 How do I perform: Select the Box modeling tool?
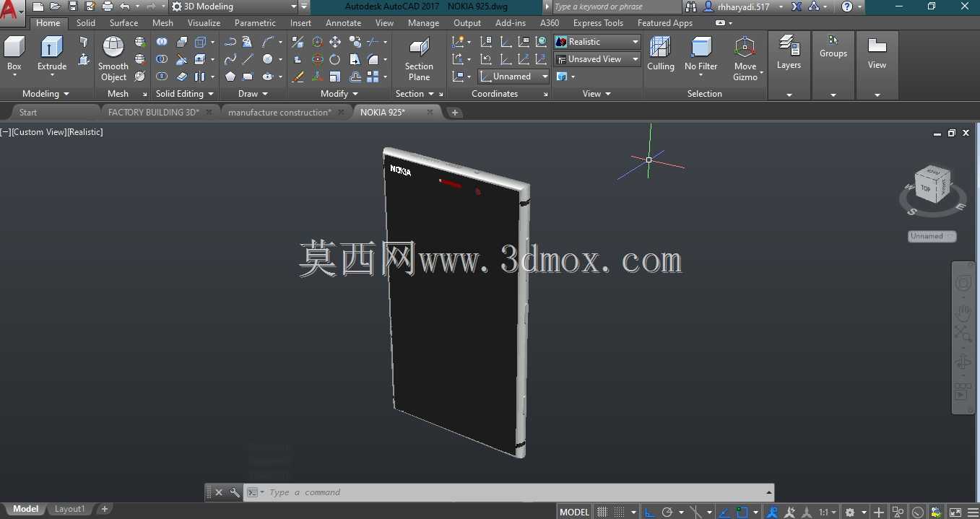point(14,56)
